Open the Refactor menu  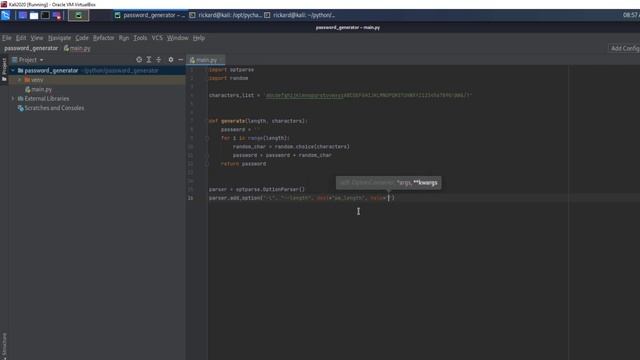pyautogui.click(x=103, y=38)
